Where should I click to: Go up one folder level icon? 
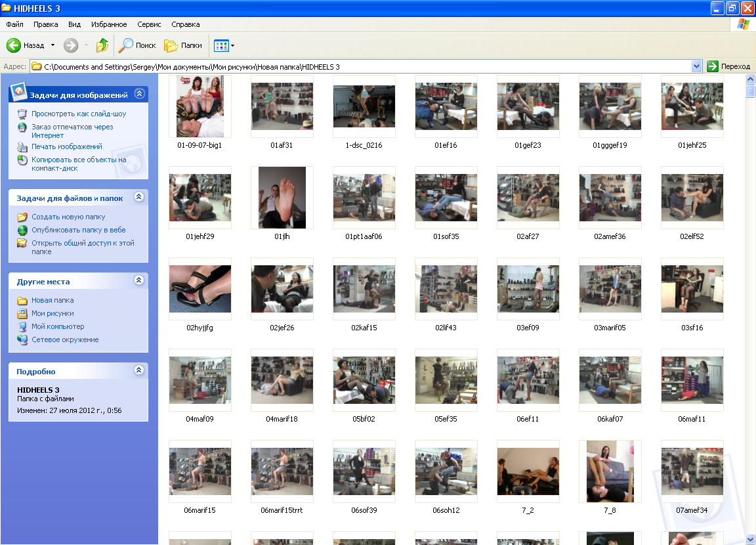click(102, 45)
